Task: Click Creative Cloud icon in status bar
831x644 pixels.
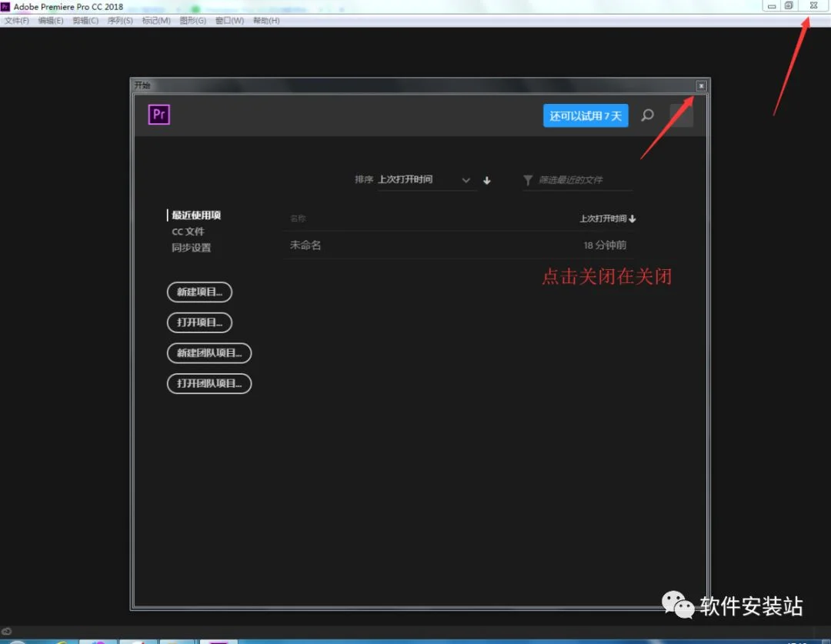Action: click(6, 631)
